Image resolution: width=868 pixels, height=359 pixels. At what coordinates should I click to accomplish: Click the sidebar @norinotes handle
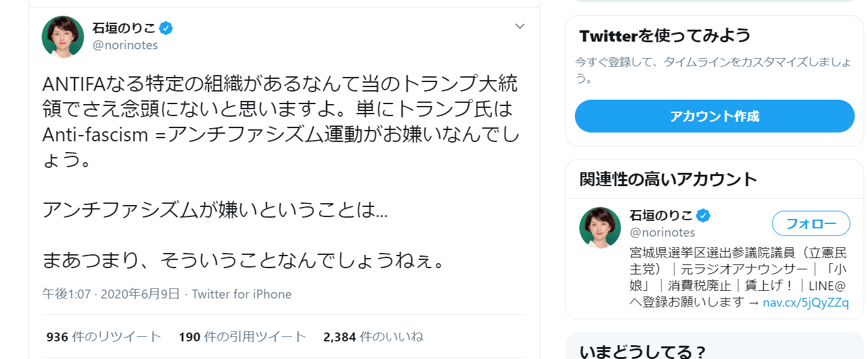point(662,233)
